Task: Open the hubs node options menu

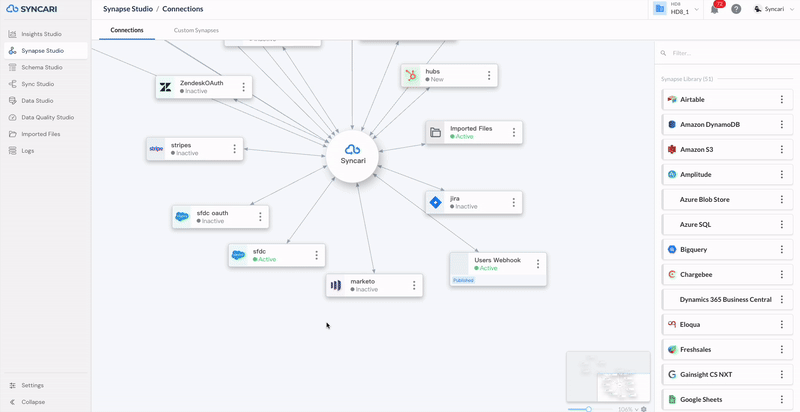Action: click(x=489, y=75)
